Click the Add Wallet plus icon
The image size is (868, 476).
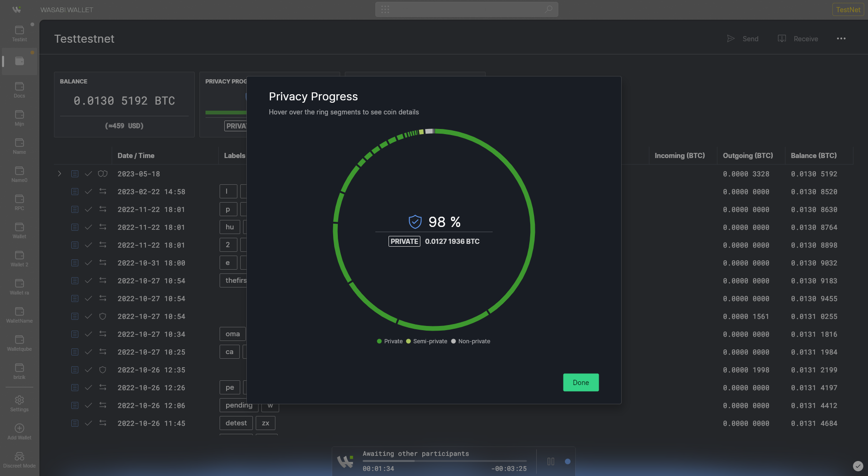[x=19, y=428]
